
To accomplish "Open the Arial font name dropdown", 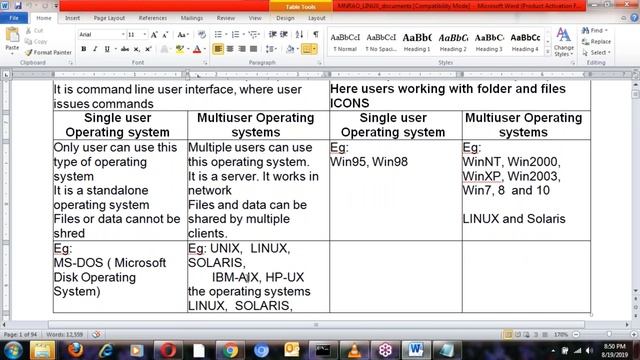I will tap(123, 35).
